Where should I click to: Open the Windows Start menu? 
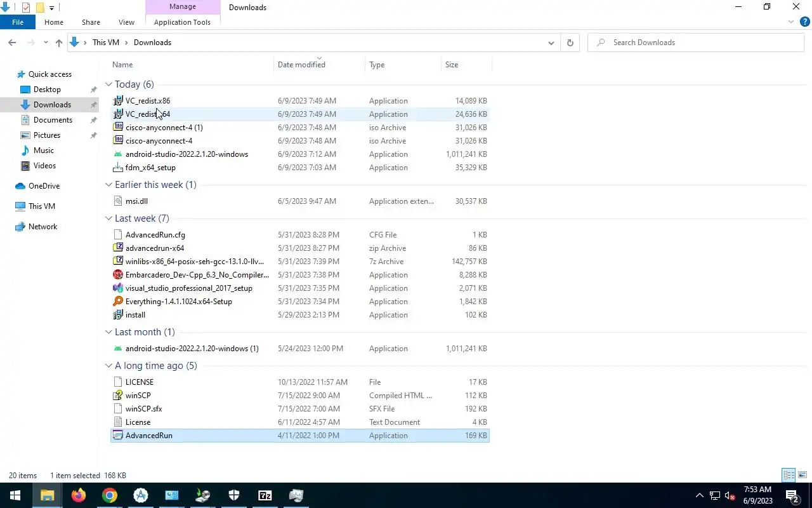point(15,495)
